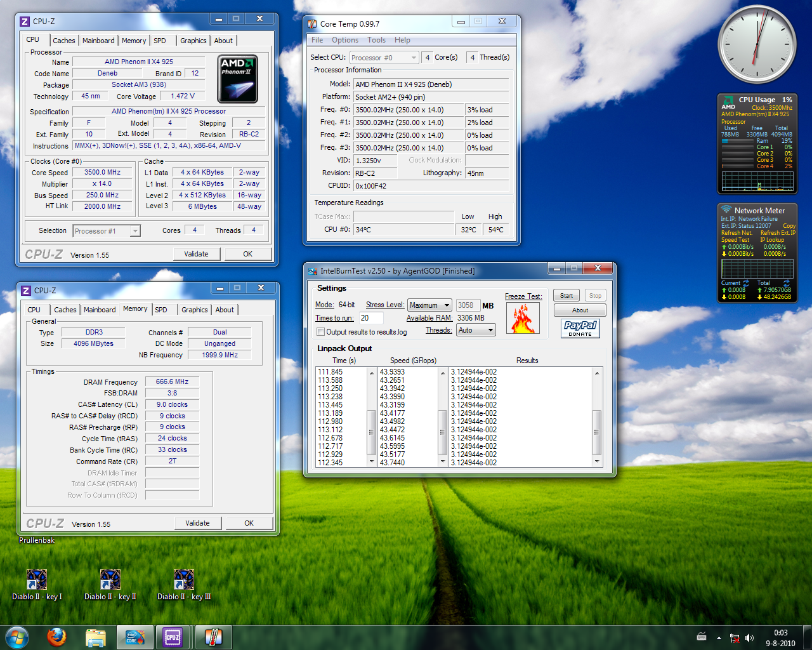This screenshot has height=650, width=812.
Task: Click the Times to run input field
Action: (x=371, y=318)
